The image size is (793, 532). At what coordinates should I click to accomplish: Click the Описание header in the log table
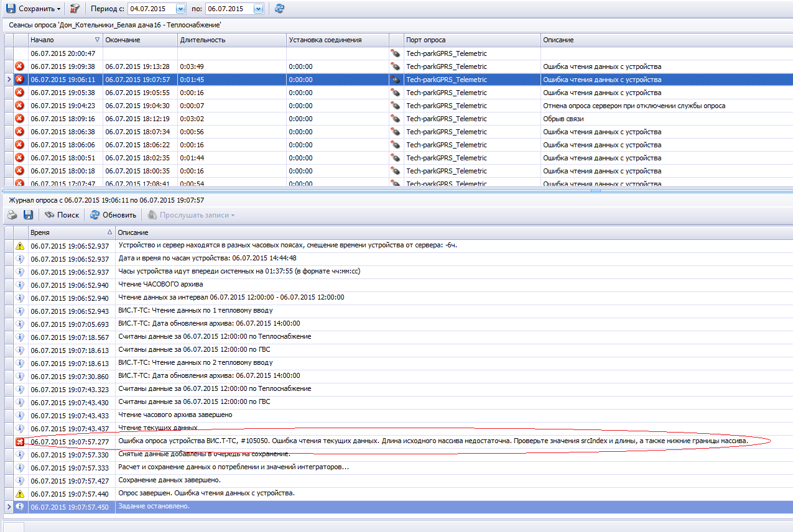[454, 232]
